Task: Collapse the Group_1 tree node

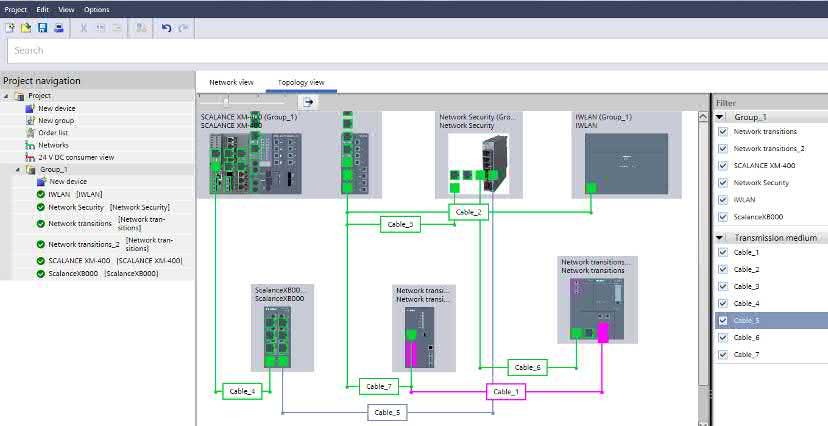Action: 17,169
